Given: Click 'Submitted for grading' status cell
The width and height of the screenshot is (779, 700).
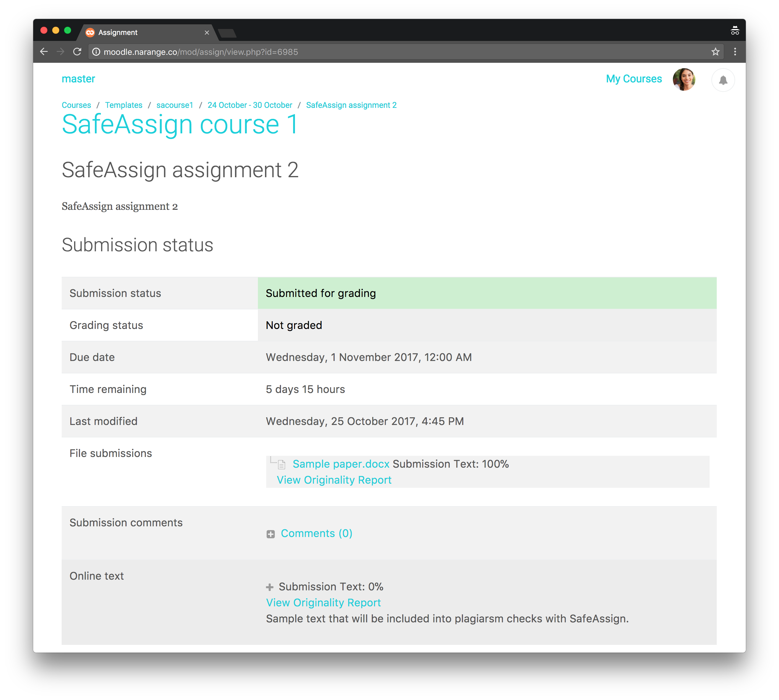Looking at the screenshot, I should tap(487, 293).
